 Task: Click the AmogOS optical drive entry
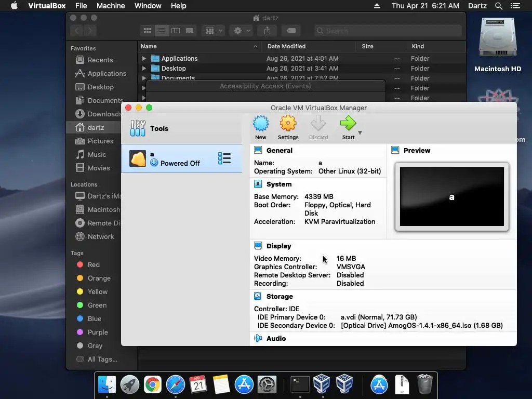422,326
